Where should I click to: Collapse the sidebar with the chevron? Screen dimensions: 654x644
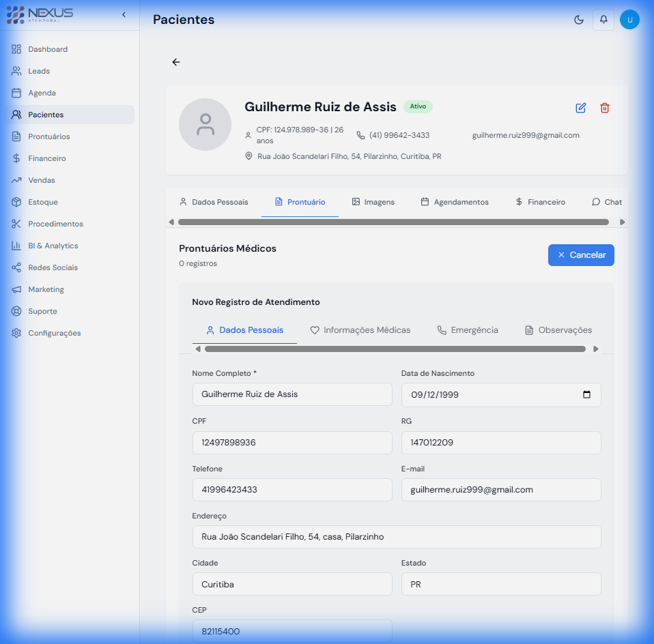click(124, 14)
